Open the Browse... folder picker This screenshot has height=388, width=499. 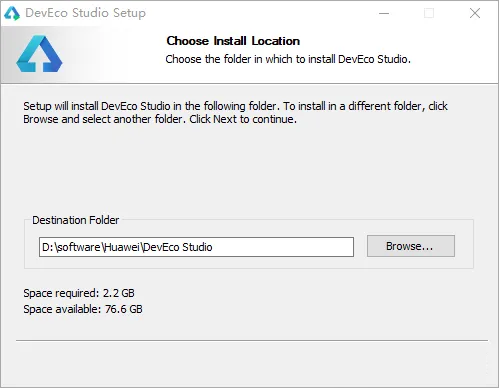411,246
